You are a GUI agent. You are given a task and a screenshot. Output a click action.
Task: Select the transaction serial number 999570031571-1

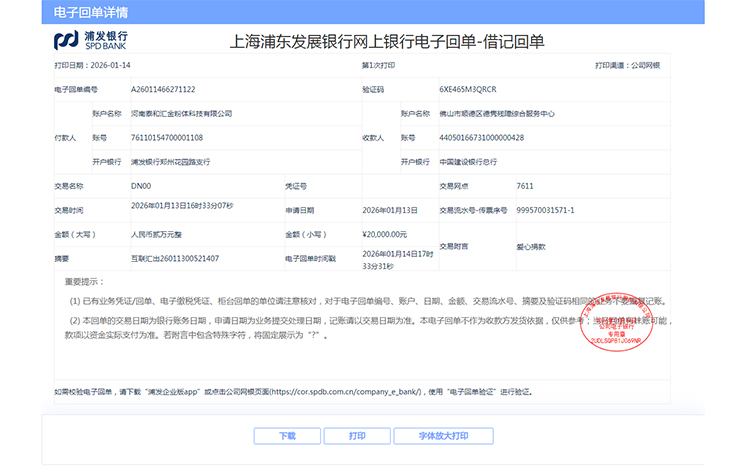pos(545,211)
